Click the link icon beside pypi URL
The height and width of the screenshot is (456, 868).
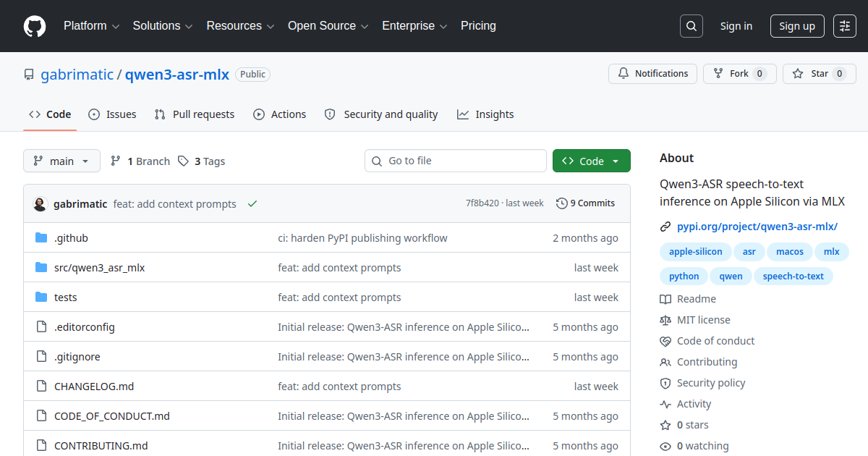[x=665, y=227]
